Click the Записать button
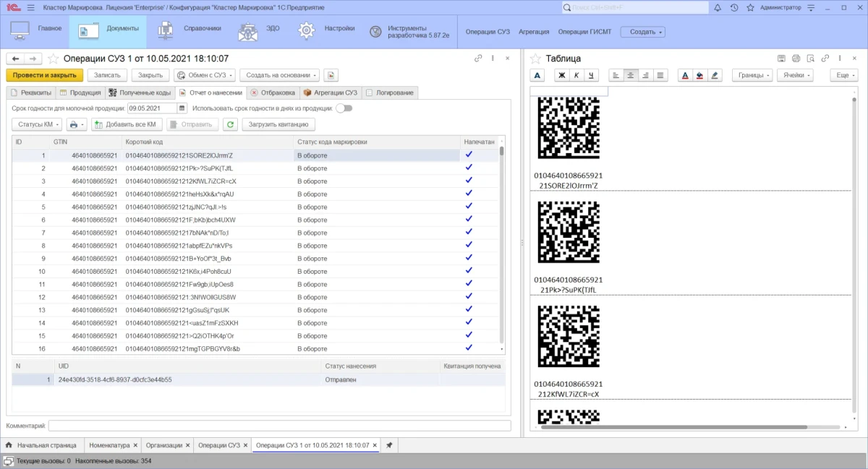This screenshot has width=868, height=469. click(x=109, y=75)
